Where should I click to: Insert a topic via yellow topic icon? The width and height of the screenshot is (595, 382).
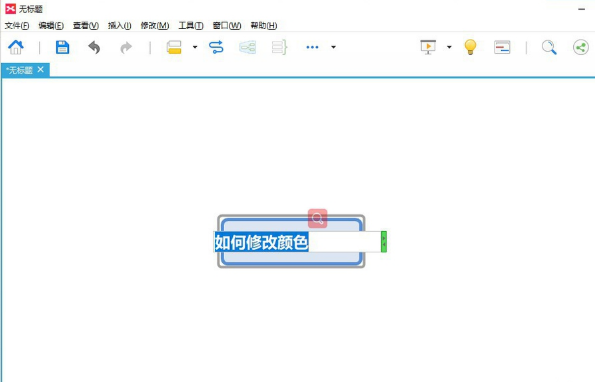pos(174,47)
